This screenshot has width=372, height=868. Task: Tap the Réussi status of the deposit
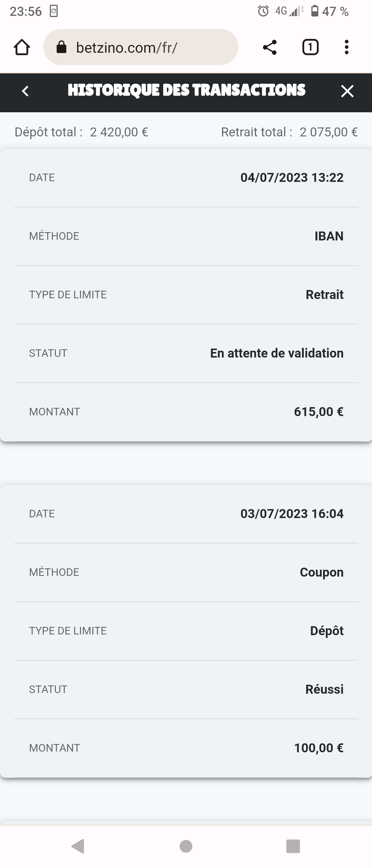click(x=324, y=689)
